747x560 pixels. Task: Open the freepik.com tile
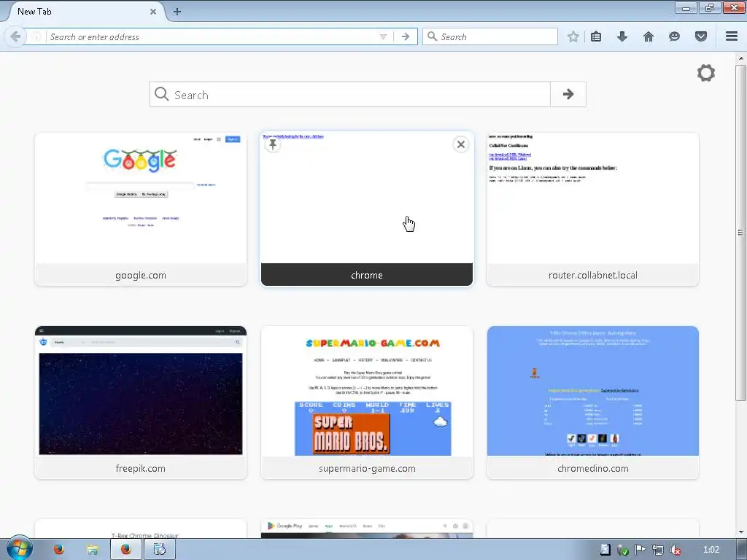coord(141,402)
